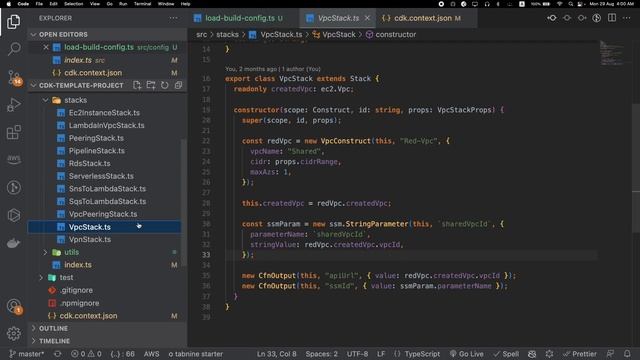Open the Selection menu
The width and height of the screenshot is (640, 360).
tap(73, 4)
